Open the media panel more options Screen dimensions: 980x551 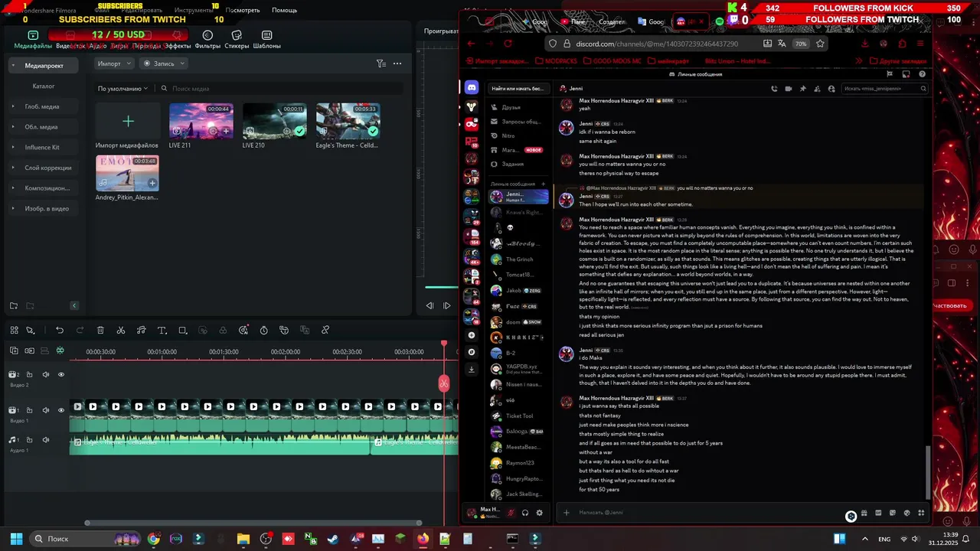(397, 64)
